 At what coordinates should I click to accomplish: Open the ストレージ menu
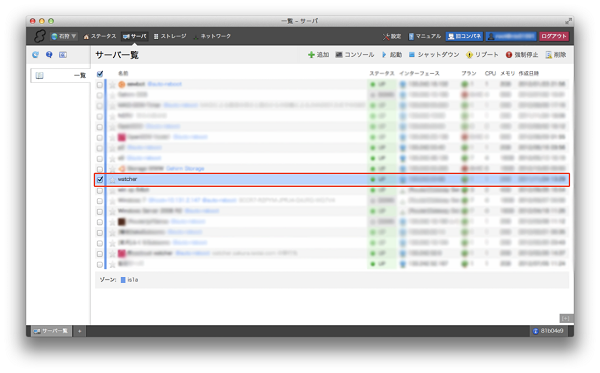170,36
